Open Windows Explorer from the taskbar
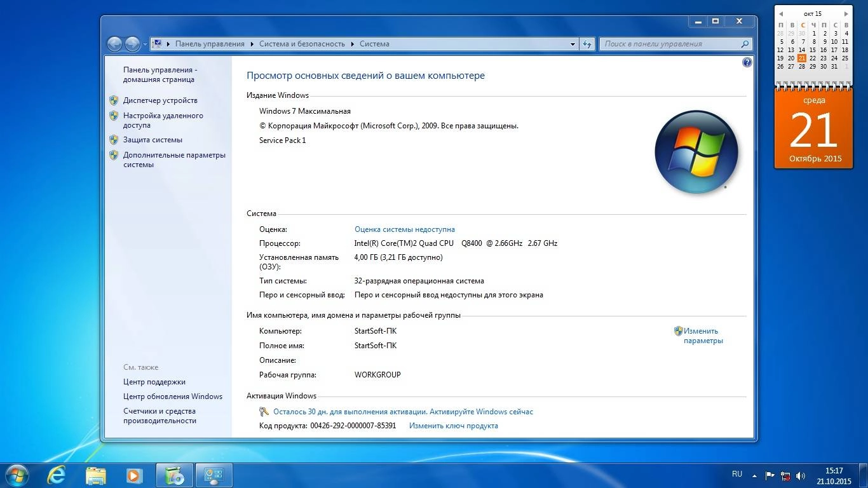The width and height of the screenshot is (868, 488). tap(96, 475)
